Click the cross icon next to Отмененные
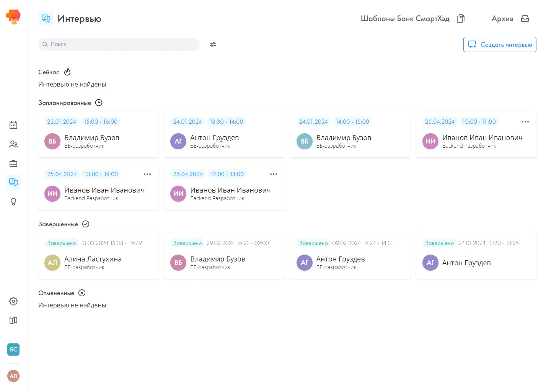 (82, 293)
